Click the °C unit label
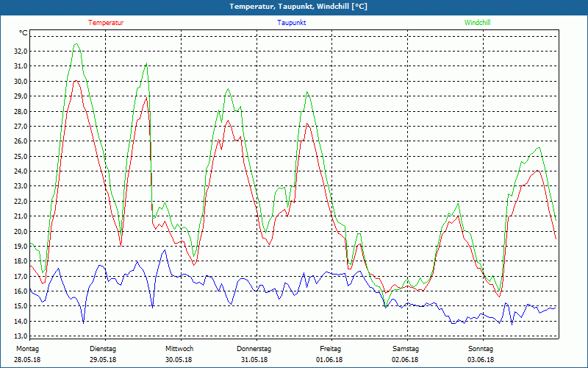Viewport: 588px width, 368px height. [x=24, y=33]
